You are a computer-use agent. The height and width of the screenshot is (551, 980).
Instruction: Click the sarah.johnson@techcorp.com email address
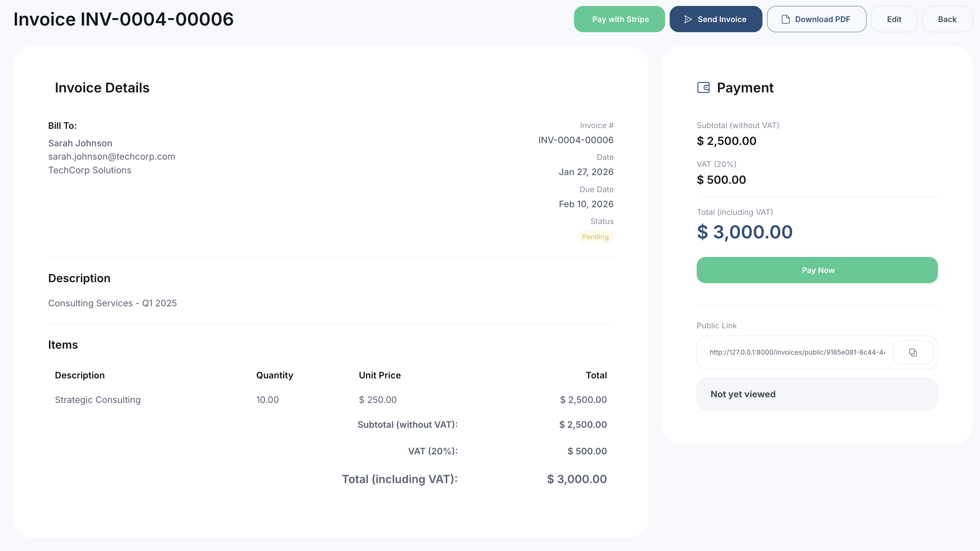pyautogui.click(x=111, y=157)
